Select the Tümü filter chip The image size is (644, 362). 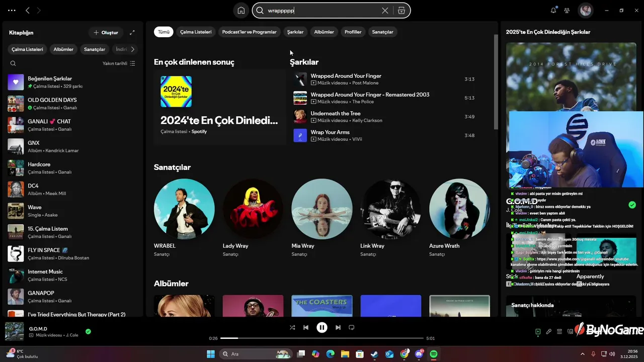pyautogui.click(x=164, y=32)
